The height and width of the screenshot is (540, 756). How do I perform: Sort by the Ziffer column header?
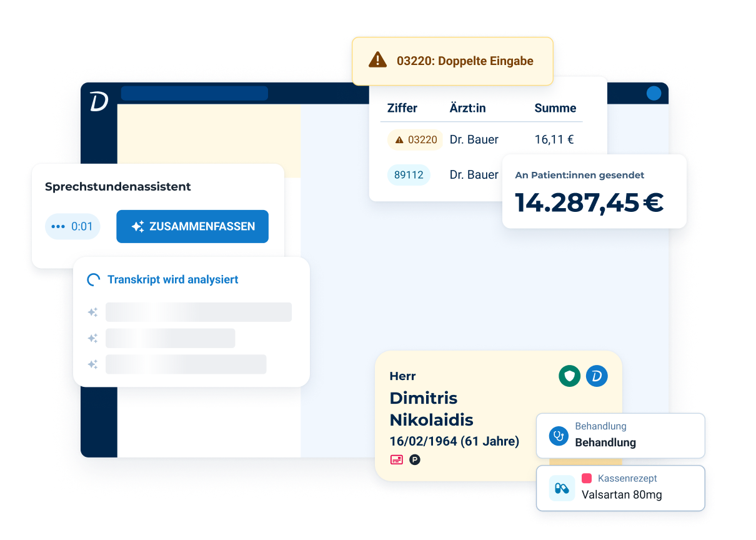[x=402, y=108]
